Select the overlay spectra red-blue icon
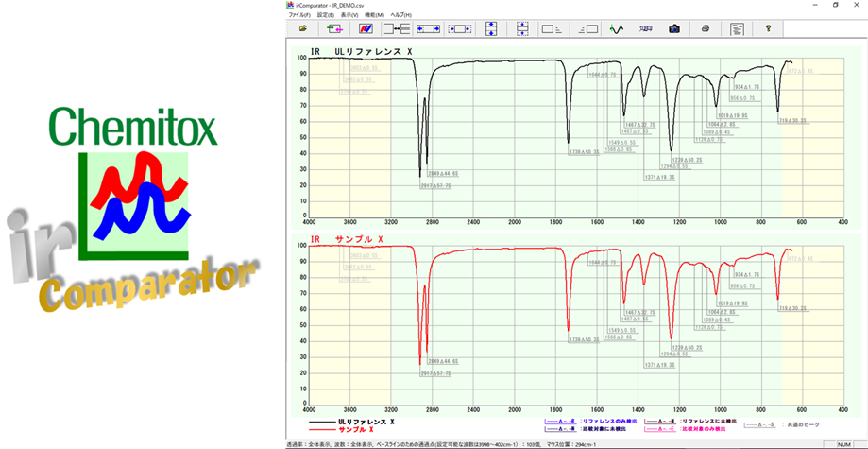This screenshot has height=449, width=868. pyautogui.click(x=366, y=28)
